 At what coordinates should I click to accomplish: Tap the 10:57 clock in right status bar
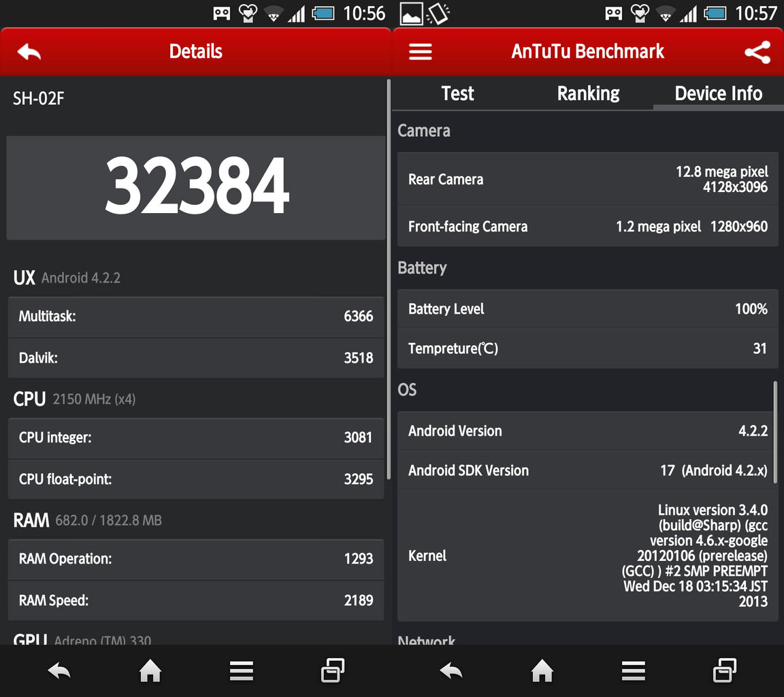[756, 14]
